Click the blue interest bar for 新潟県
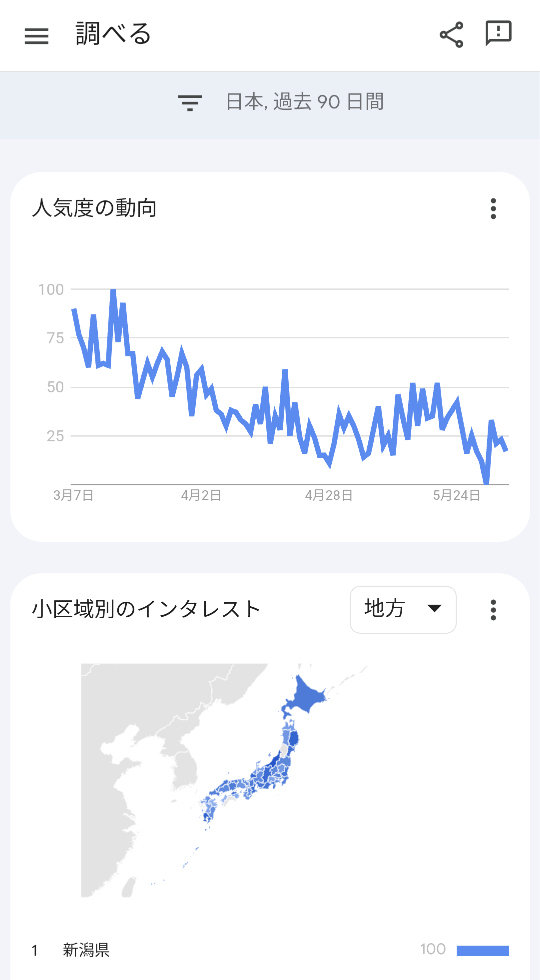The image size is (540, 980). coord(483,950)
